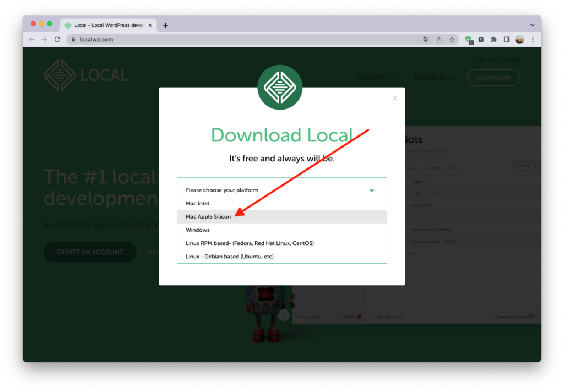Bookmark this page with the star icon

coord(452,40)
